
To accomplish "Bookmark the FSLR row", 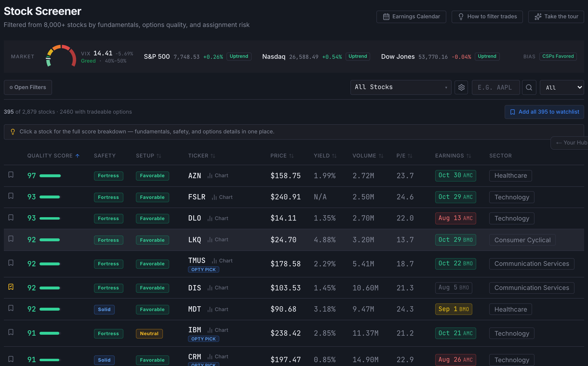I will pos(11,196).
